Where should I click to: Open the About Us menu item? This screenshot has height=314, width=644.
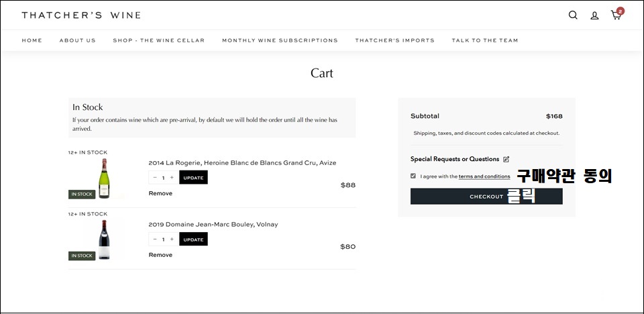(x=77, y=40)
